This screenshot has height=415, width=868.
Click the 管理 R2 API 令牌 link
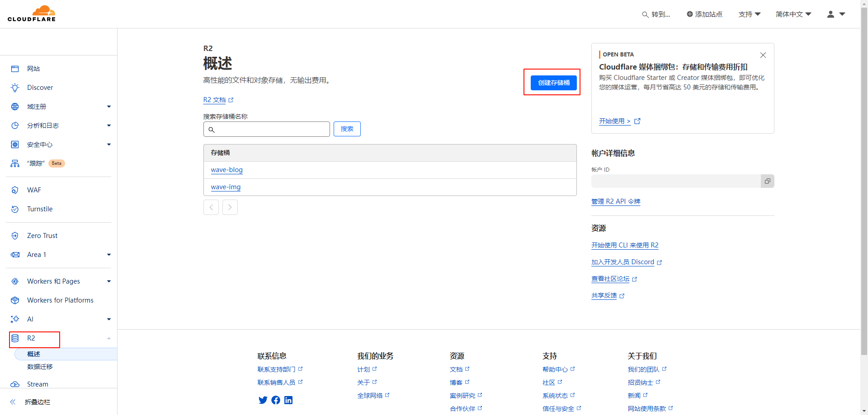616,201
